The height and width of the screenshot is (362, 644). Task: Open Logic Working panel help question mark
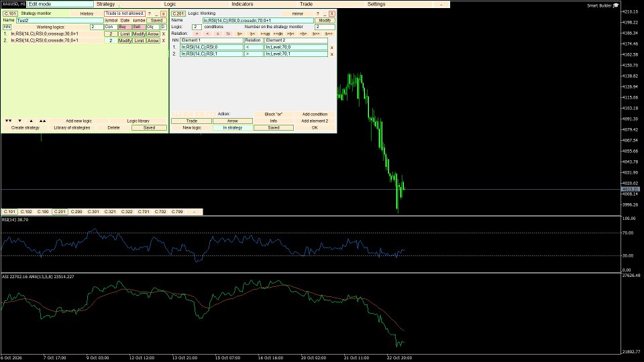point(317,13)
